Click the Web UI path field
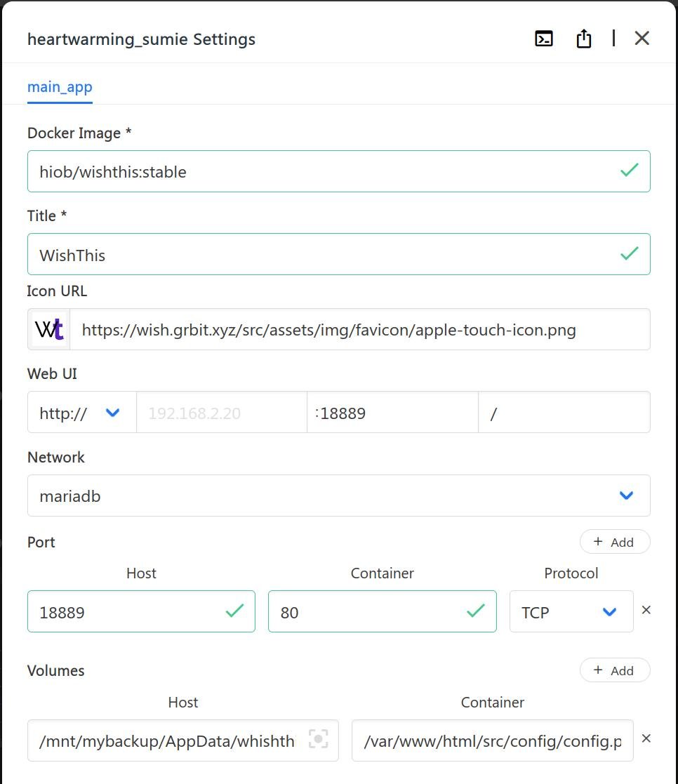This screenshot has width=678, height=784. [x=565, y=413]
